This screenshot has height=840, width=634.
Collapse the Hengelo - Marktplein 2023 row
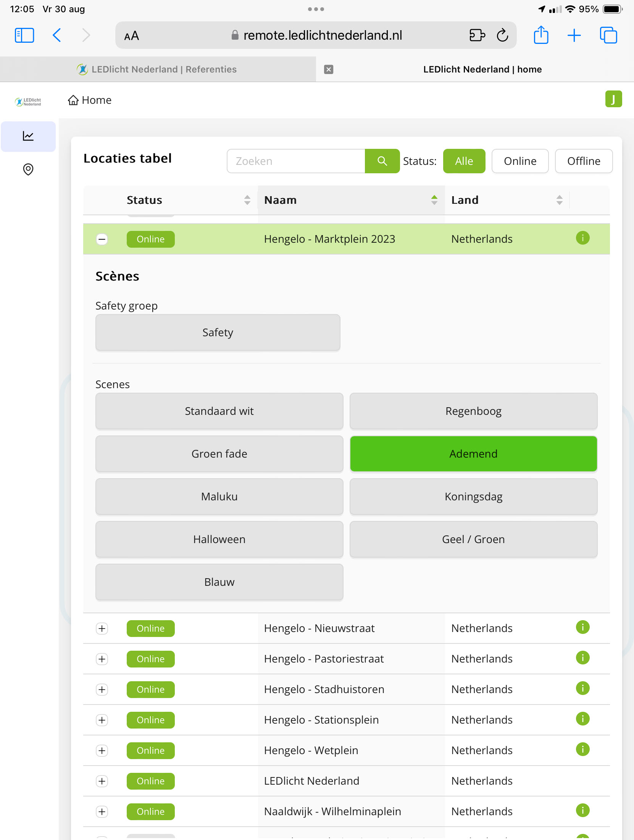(x=102, y=239)
